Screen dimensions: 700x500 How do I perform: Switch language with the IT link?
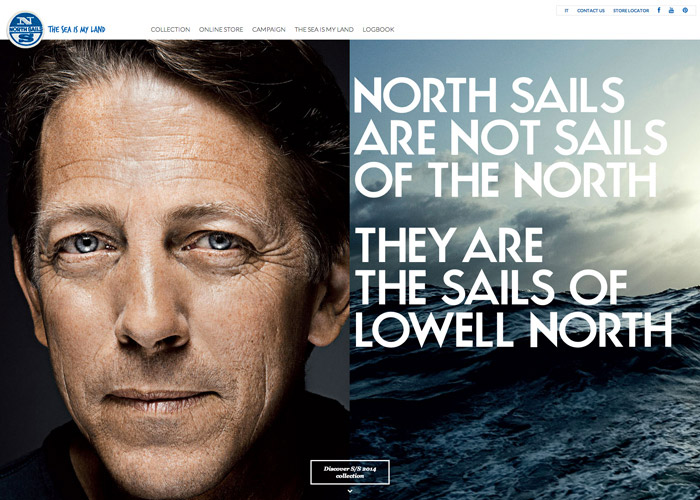click(x=567, y=11)
